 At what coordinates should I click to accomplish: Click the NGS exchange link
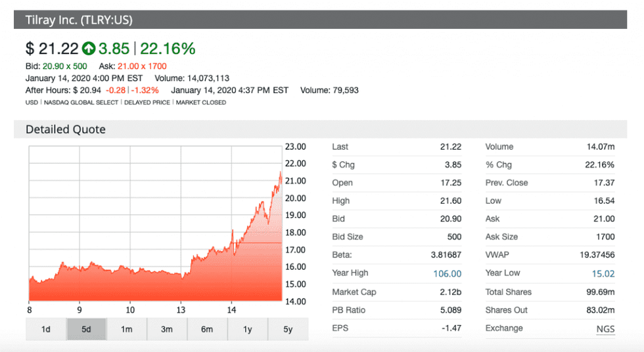pyautogui.click(x=605, y=328)
